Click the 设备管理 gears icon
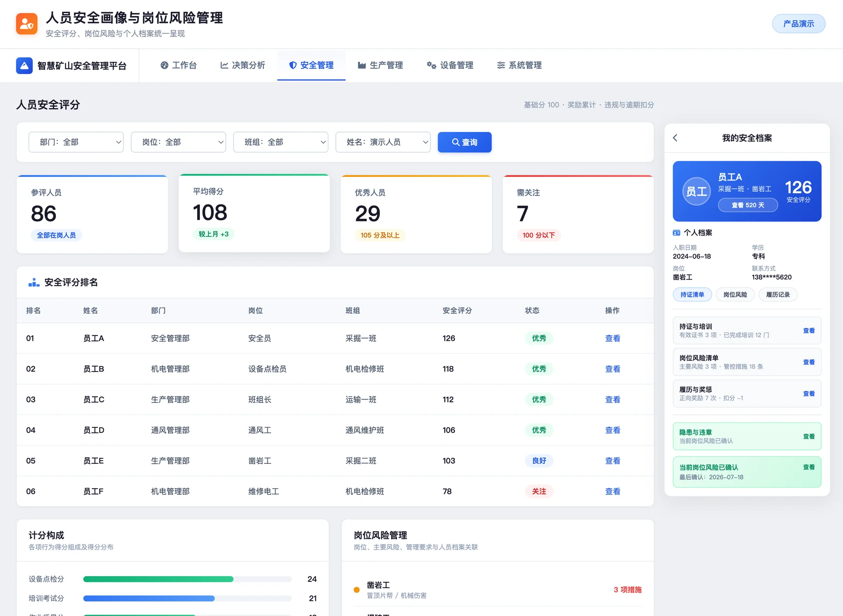This screenshot has height=616, width=843. (431, 66)
